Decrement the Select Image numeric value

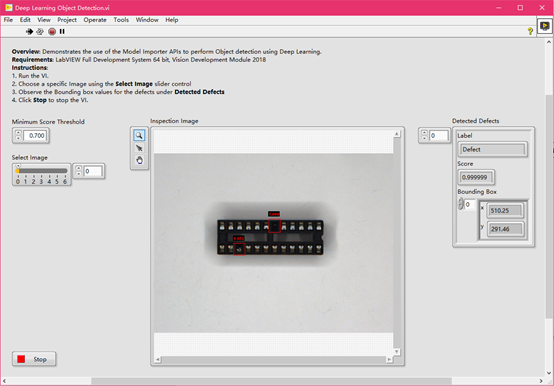coord(78,173)
